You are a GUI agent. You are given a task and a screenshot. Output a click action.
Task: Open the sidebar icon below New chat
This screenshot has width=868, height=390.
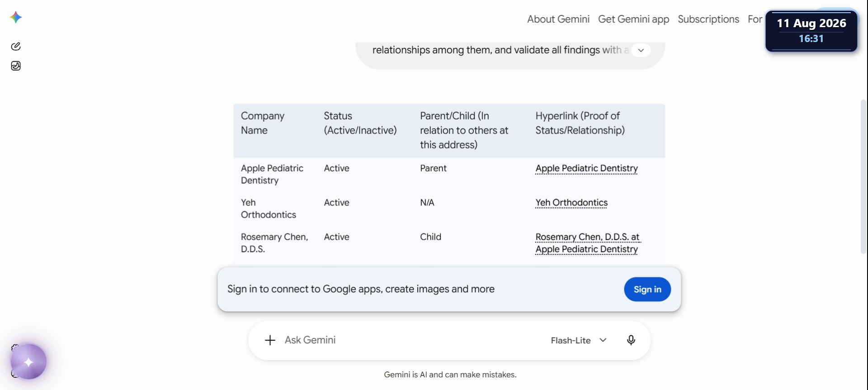tap(16, 66)
